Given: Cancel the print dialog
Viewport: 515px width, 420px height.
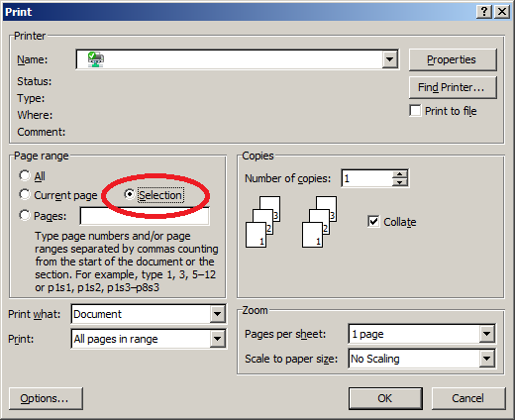Looking at the screenshot, I should [x=468, y=398].
